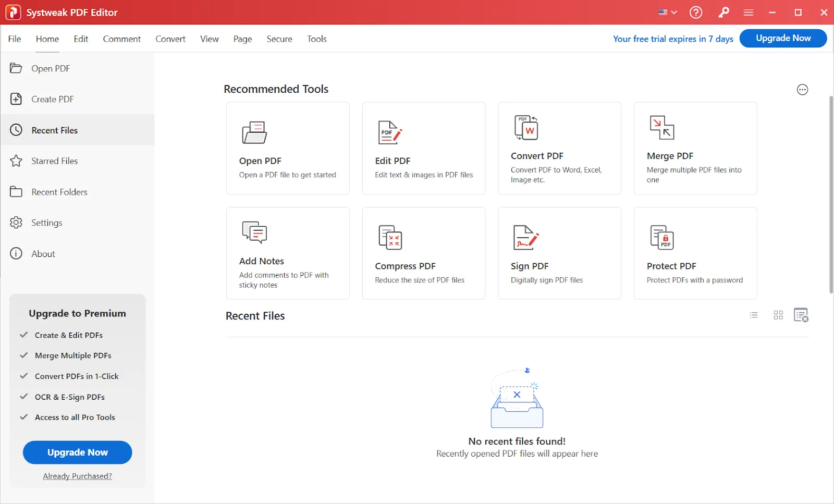Switch to the Convert menu
This screenshot has width=834, height=504.
pos(170,39)
